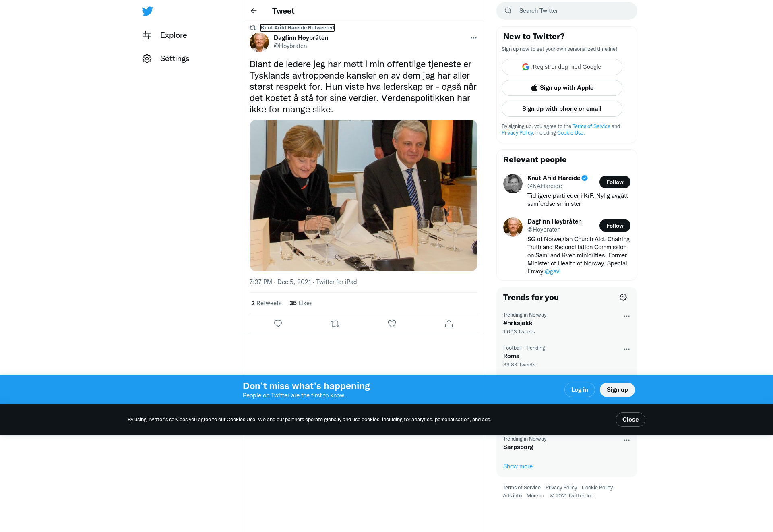Close the cookie notice banner
This screenshot has width=773, height=532.
pos(630,420)
